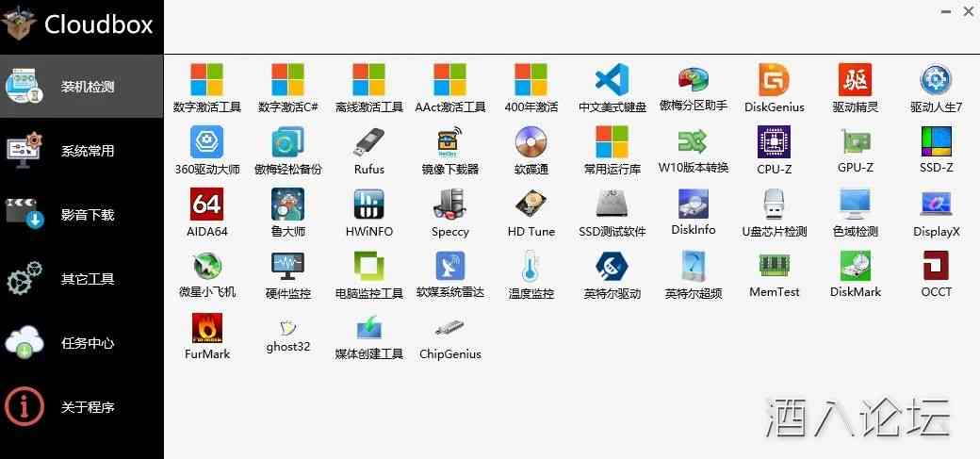
Task: Launch 温度监控 thermometer tool
Action: point(531,266)
